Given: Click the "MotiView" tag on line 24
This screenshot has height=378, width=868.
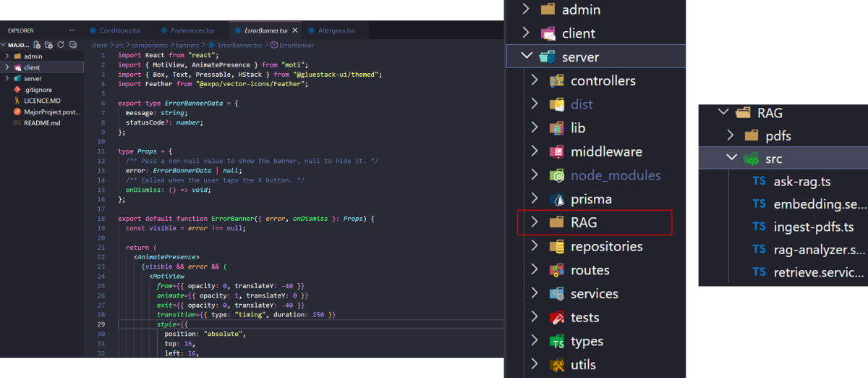Looking at the screenshot, I should tap(169, 276).
